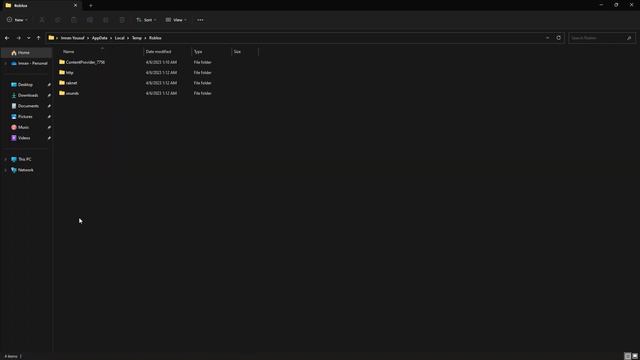
Task: Select Local in the breadcrumb path
Action: pyautogui.click(x=119, y=38)
